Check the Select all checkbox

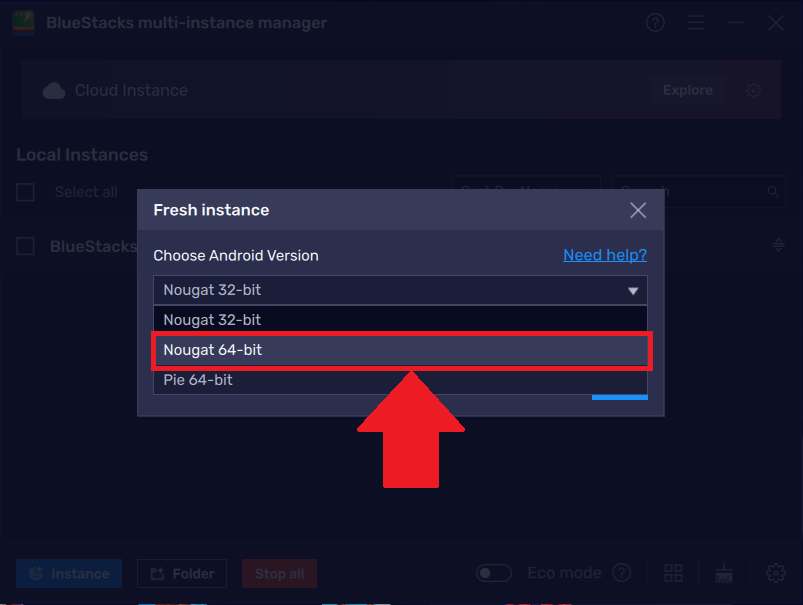click(26, 192)
